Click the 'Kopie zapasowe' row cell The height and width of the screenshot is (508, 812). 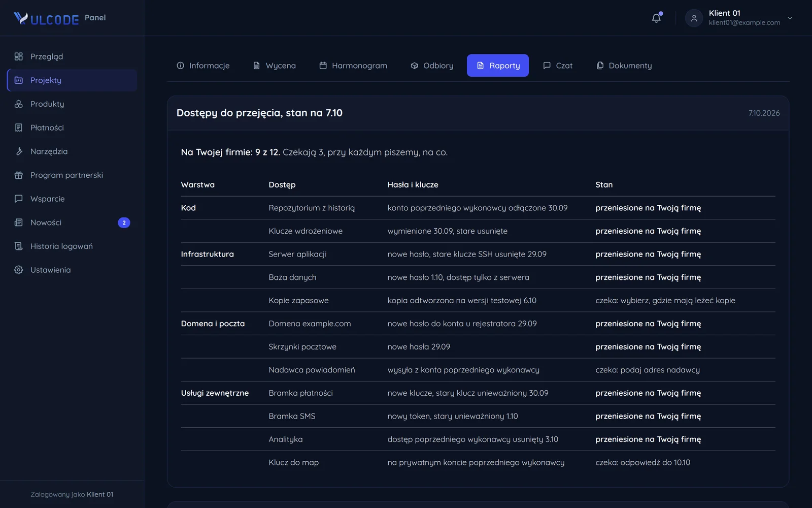[298, 301]
